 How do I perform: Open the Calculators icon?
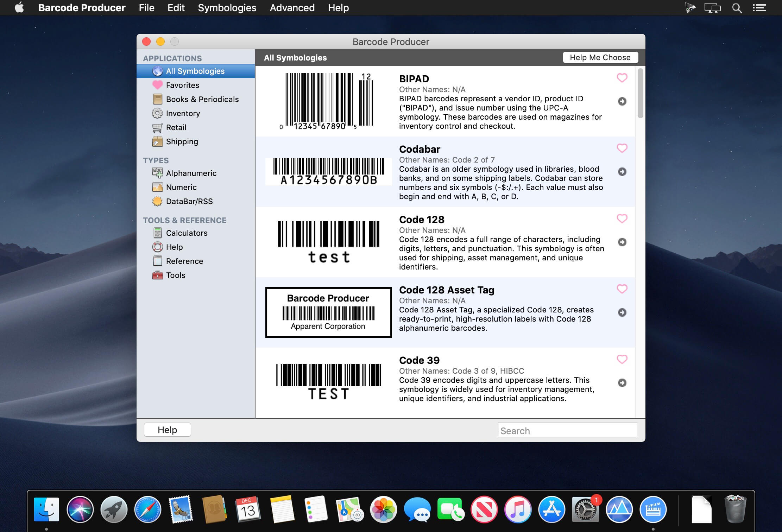tap(157, 233)
